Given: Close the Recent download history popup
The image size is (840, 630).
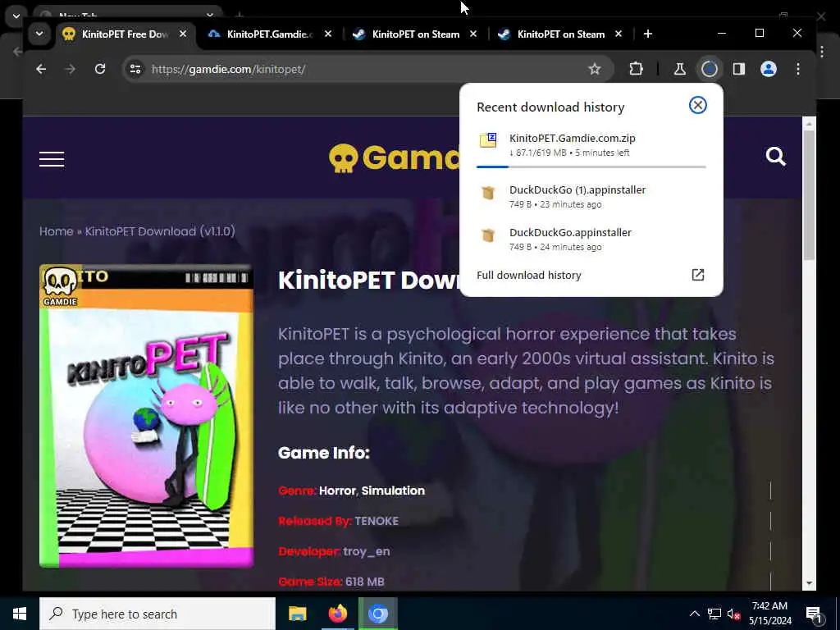Looking at the screenshot, I should 697,105.
